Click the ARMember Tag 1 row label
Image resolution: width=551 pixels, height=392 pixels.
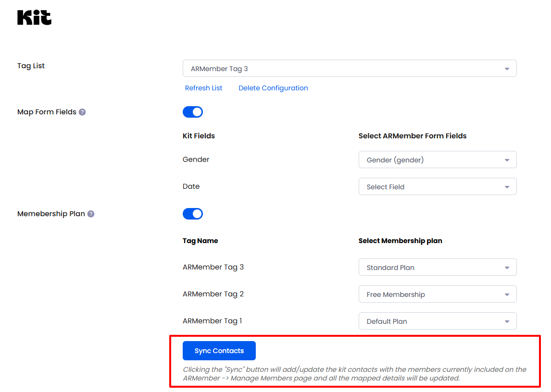pyautogui.click(x=212, y=321)
